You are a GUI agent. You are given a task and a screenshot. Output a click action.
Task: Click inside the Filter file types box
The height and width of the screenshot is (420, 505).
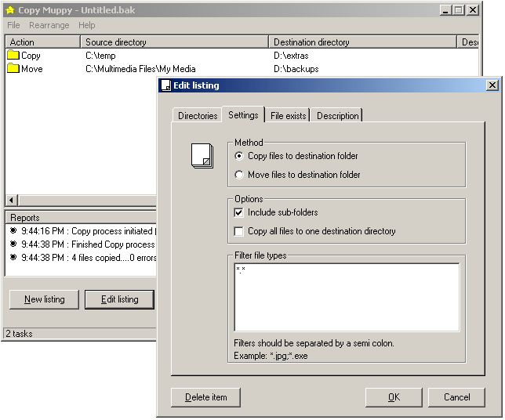[347, 298]
